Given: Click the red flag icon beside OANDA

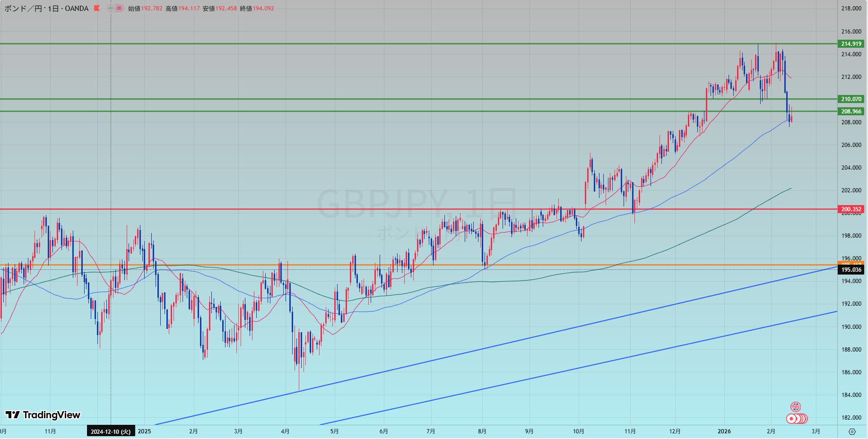Looking at the screenshot, I should 97,9.
